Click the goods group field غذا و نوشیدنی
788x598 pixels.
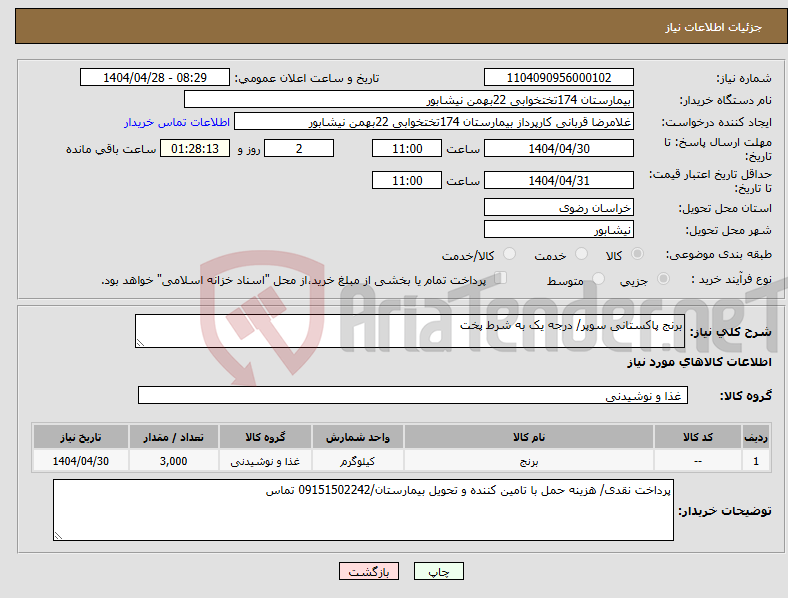pyautogui.click(x=413, y=395)
